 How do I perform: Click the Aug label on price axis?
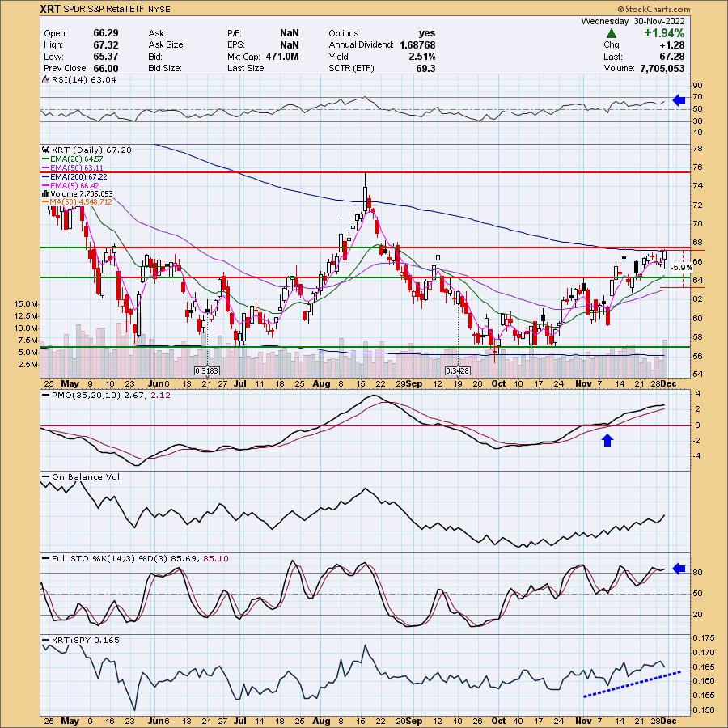[321, 384]
